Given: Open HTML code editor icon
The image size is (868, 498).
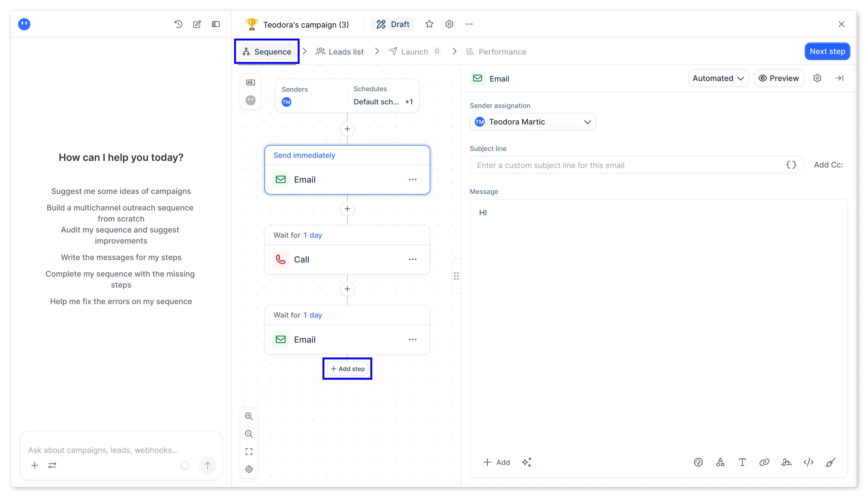Looking at the screenshot, I should point(808,462).
